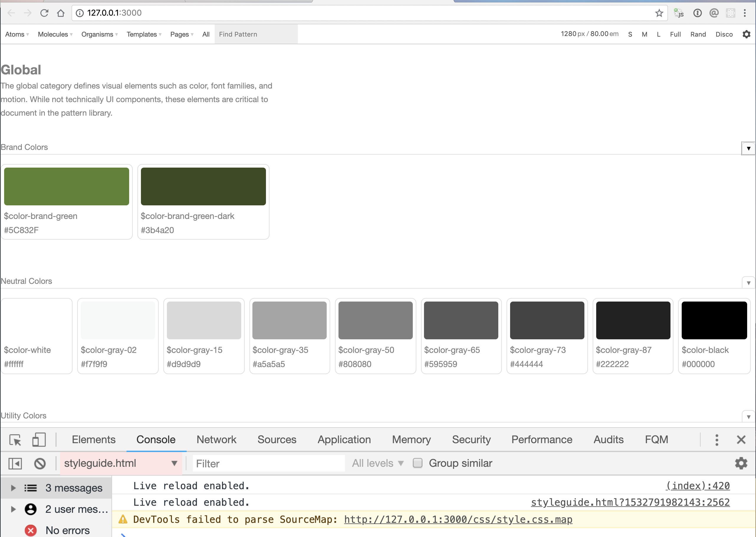Click the $color-brand-green-dark swatch
This screenshot has width=756, height=537.
(203, 186)
